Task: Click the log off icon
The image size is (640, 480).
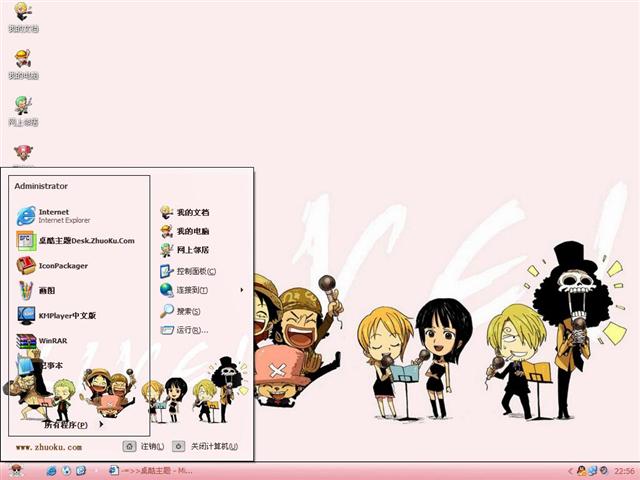Action: 129,447
